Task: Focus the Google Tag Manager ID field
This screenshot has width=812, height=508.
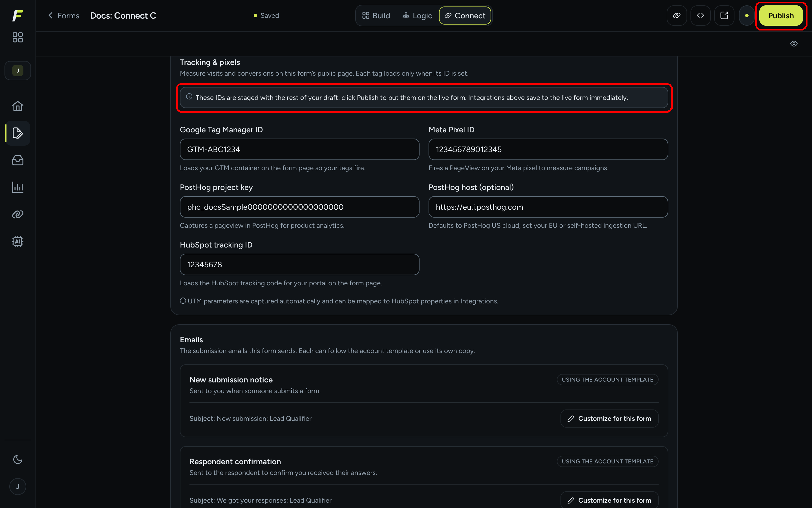Action: pyautogui.click(x=299, y=149)
